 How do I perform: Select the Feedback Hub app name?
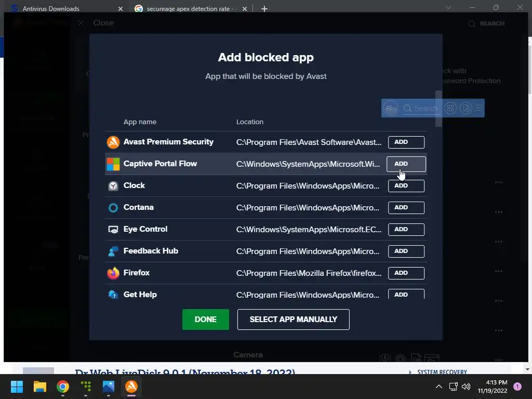[x=151, y=251]
